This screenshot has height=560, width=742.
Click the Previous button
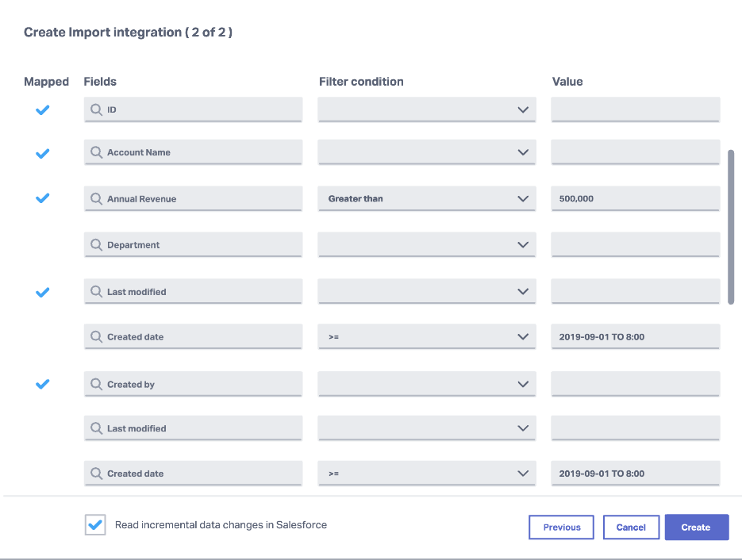coord(561,527)
